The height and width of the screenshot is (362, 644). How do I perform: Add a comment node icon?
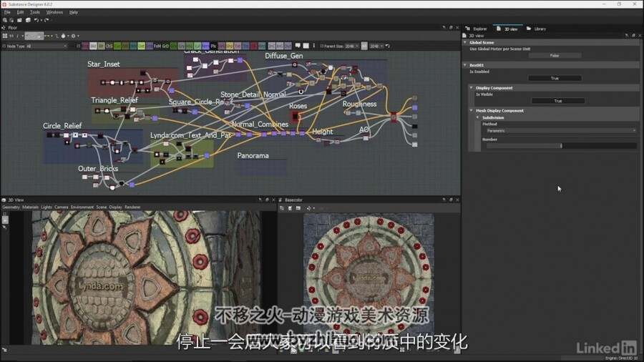298,46
